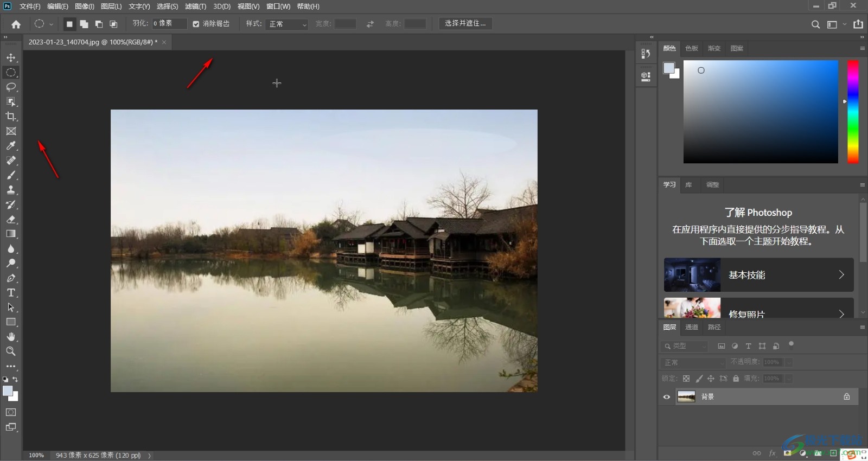The image size is (868, 461).
Task: Open the 图像(I) menu
Action: click(84, 7)
